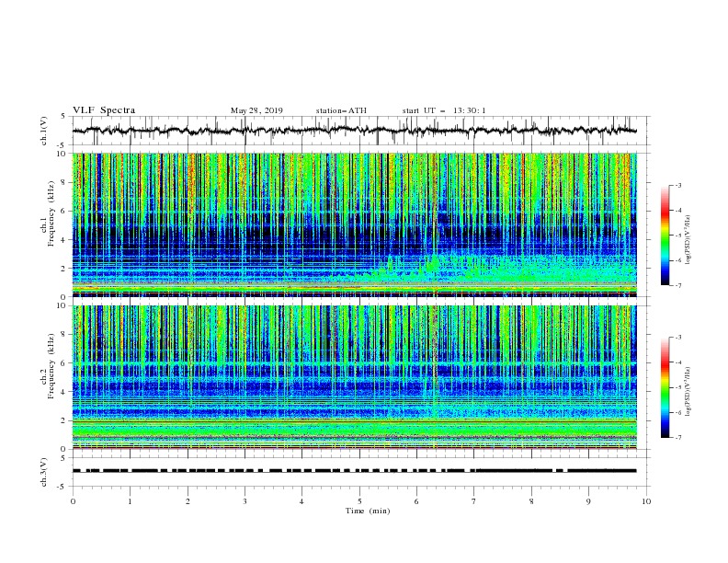Click the ch.3 black dashed signal trace
The image size is (728, 563).
pos(354,471)
